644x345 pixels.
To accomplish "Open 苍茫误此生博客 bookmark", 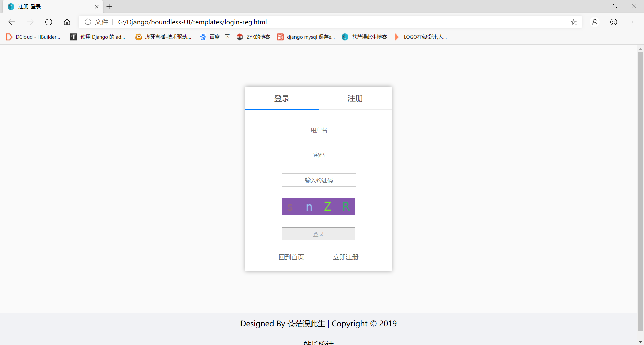I will pos(364,37).
